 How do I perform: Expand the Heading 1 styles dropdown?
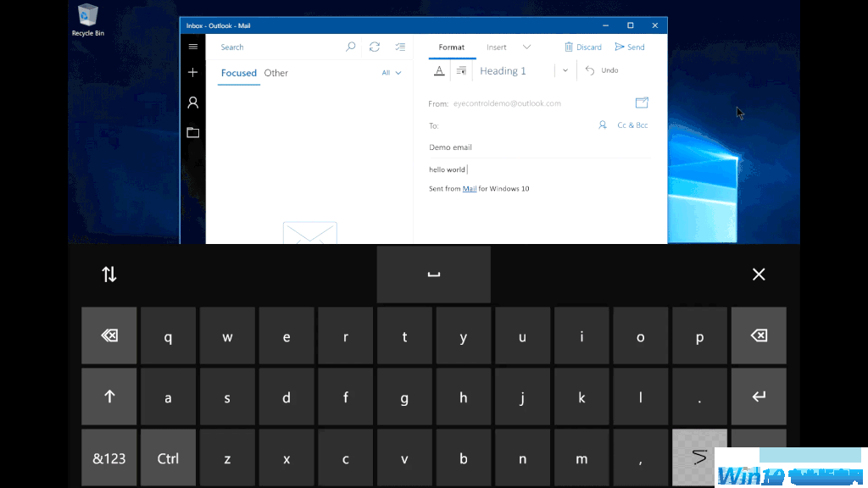coord(565,71)
